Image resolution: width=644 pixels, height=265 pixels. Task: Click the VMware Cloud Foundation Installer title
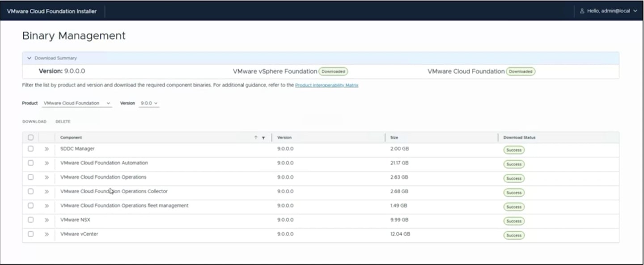pyautogui.click(x=52, y=11)
